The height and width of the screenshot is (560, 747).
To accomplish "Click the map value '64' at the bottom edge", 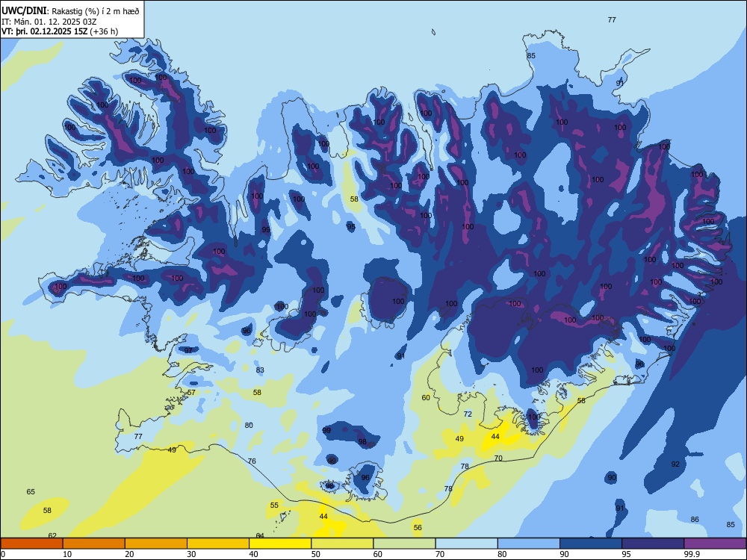I will [260, 535].
